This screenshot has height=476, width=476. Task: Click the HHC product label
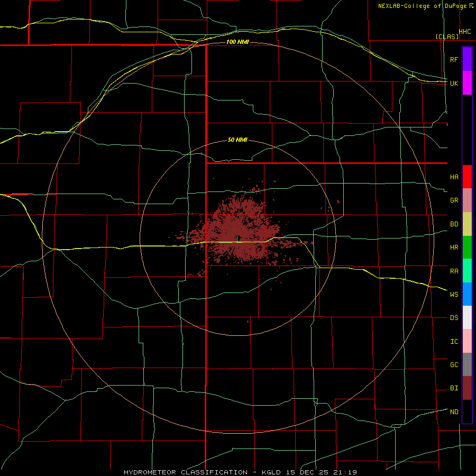[x=465, y=32]
